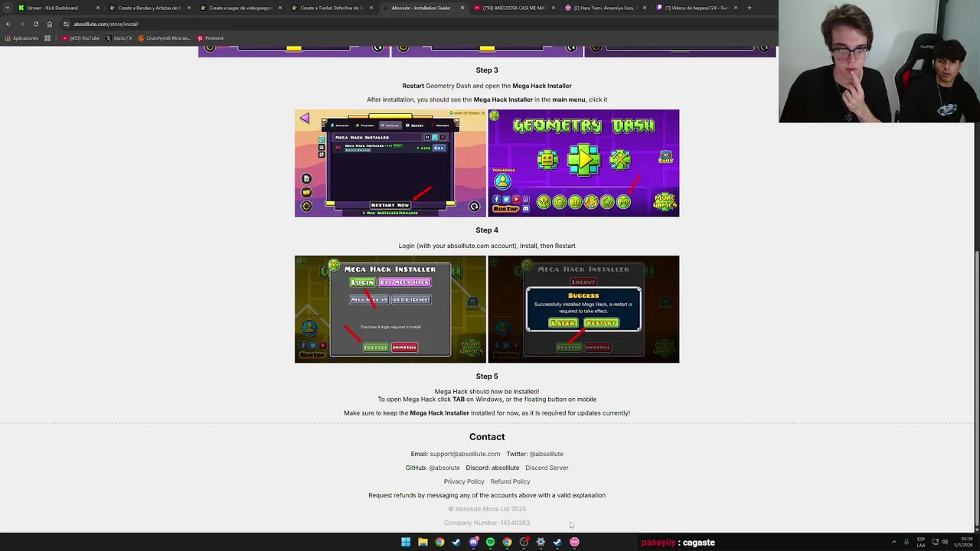Open the Create a sagas de videojuegos tab
980x551 pixels.
click(x=240, y=8)
